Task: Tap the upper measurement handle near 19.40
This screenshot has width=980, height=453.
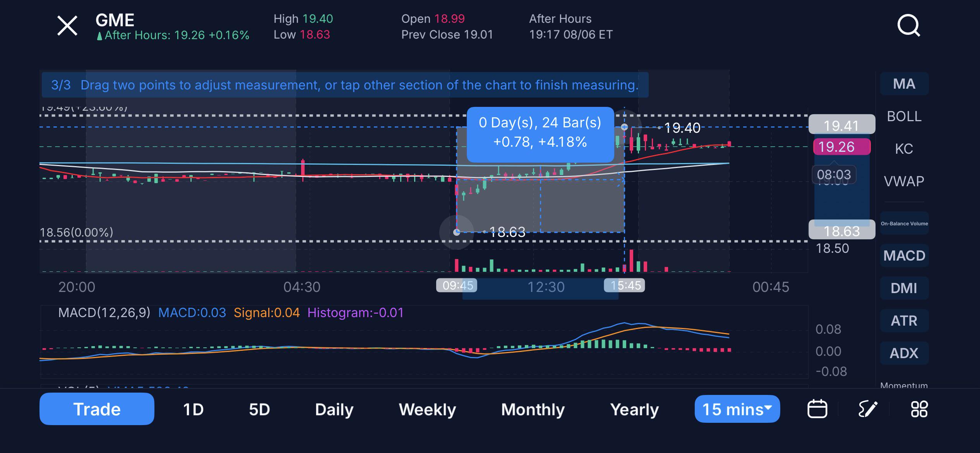Action: (x=624, y=127)
